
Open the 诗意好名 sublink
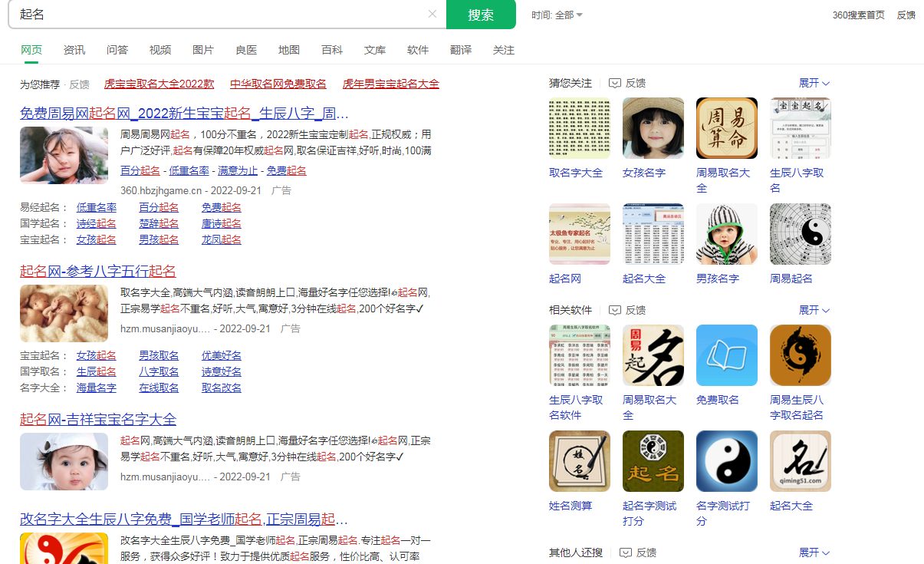click(222, 371)
